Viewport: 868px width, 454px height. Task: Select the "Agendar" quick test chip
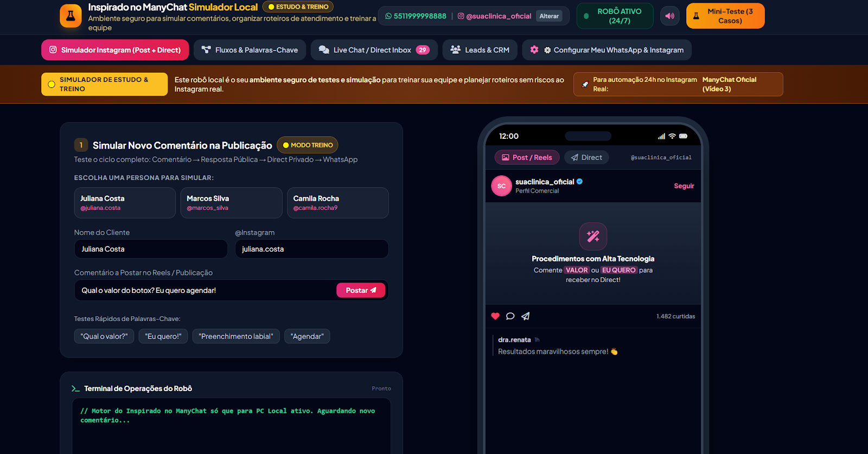307,336
